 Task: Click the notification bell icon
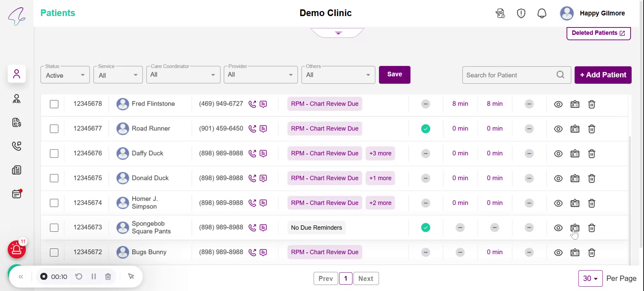tap(542, 13)
